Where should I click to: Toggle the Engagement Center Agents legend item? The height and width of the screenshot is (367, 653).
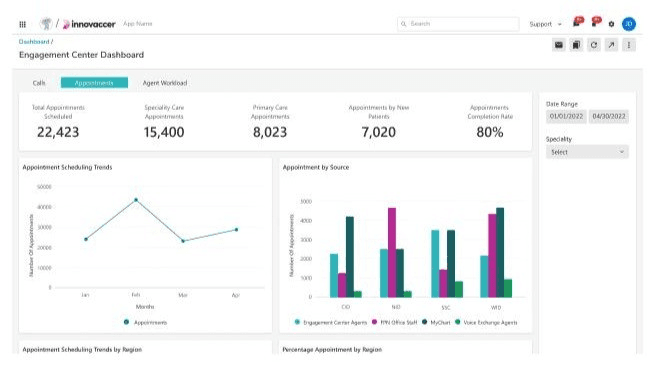point(331,322)
